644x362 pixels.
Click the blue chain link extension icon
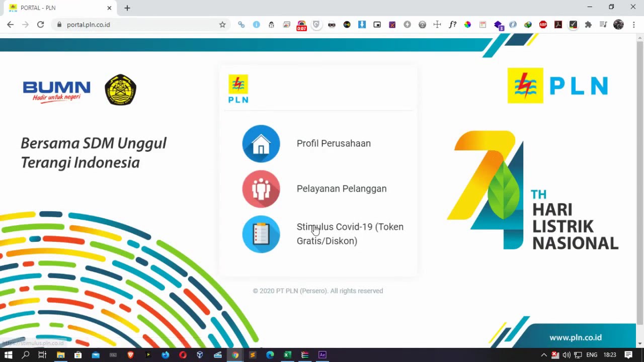click(x=241, y=24)
